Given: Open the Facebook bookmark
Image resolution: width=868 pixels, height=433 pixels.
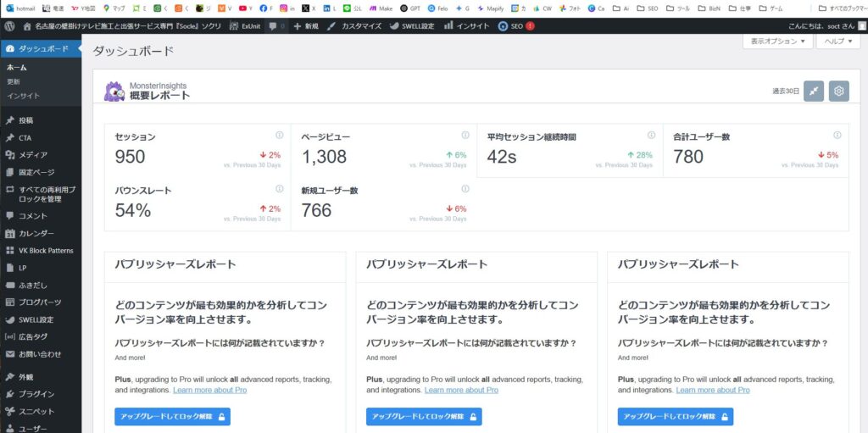Looking at the screenshot, I should (266, 8).
